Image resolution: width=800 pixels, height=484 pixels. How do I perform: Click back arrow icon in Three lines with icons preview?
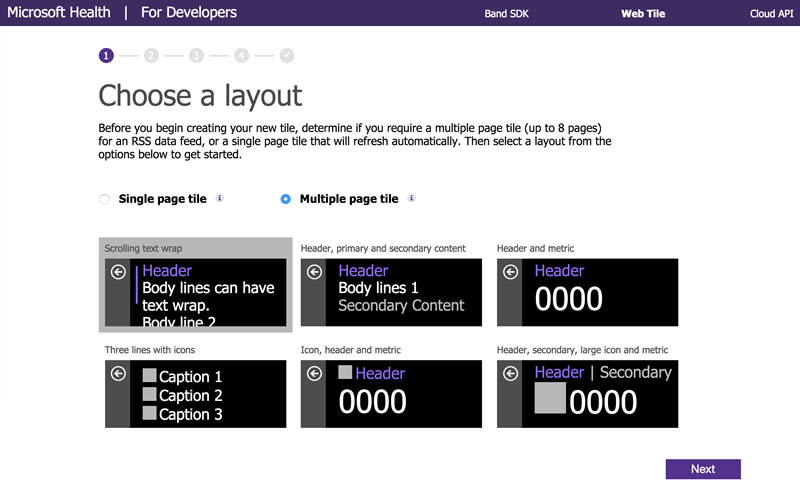tap(118, 374)
